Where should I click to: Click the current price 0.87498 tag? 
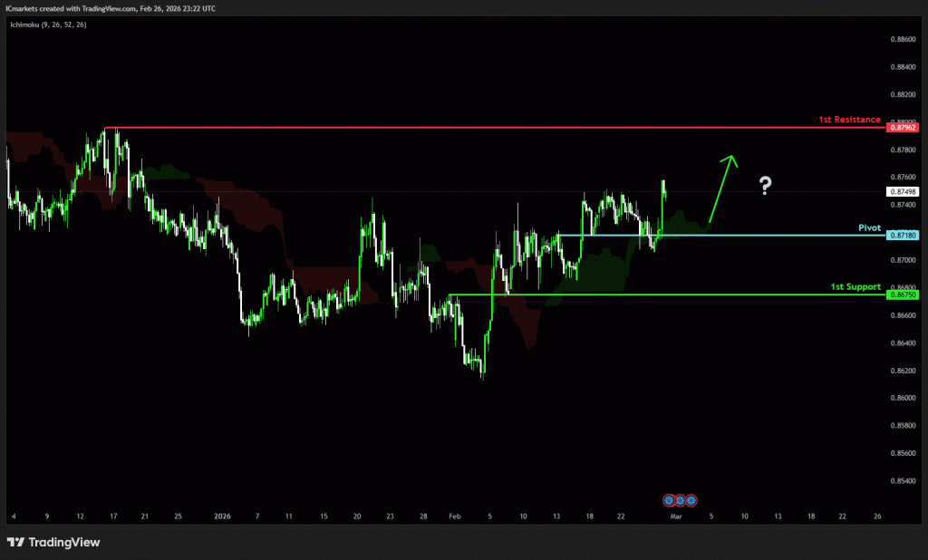(x=904, y=191)
